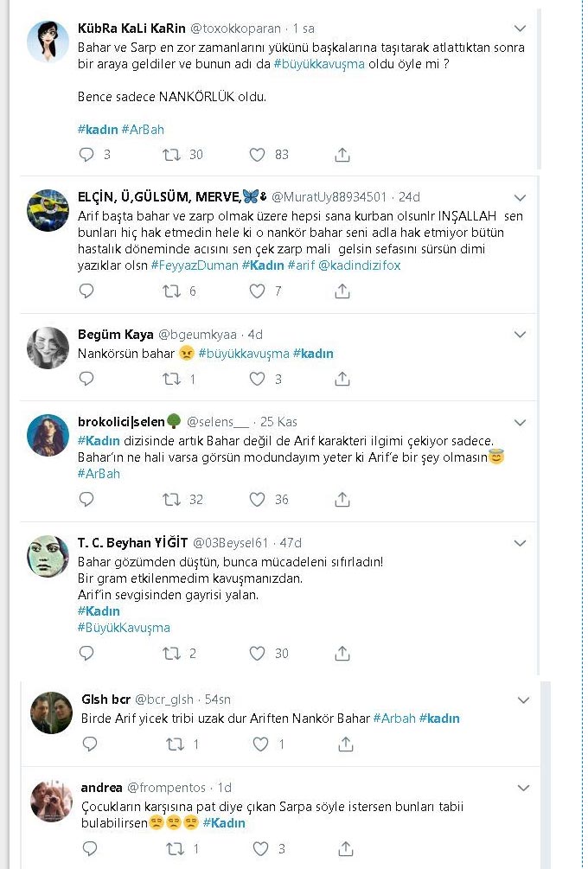Expand the menu chevron on Begüm Kaya's tweet
This screenshot has width=588, height=869.
point(520,335)
